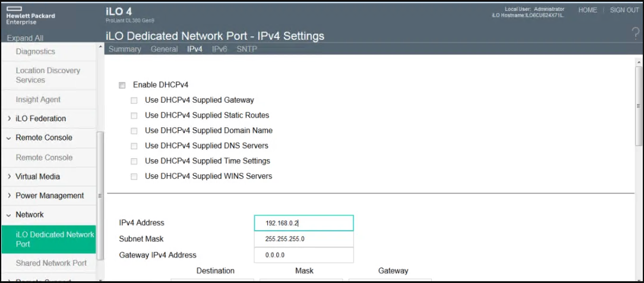Open Diagnostics in the sidebar
The image size is (644, 283).
pos(35,52)
